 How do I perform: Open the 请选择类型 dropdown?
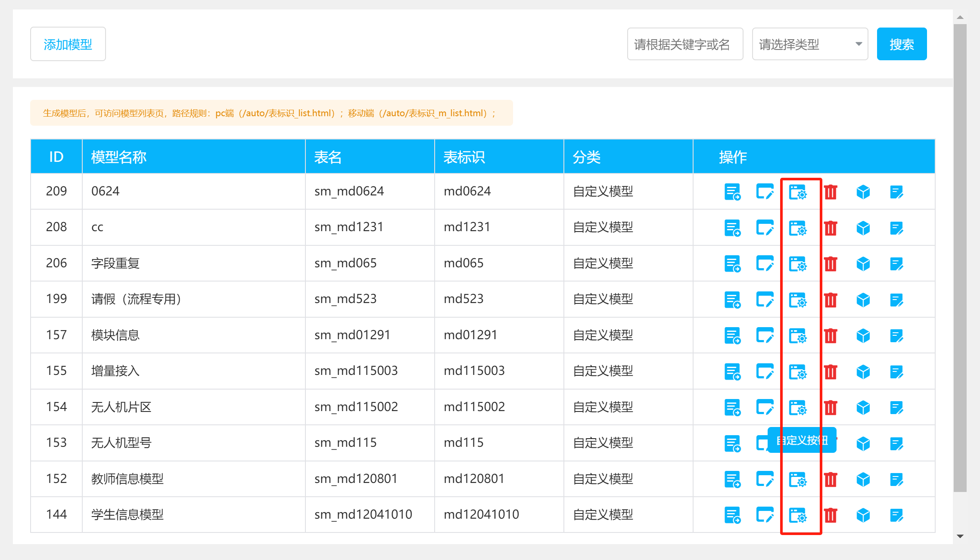point(809,44)
